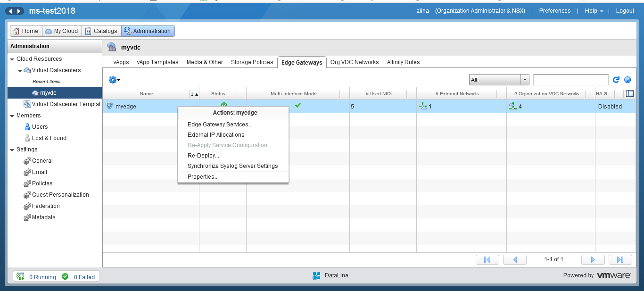Click the search filter text field
The width and height of the screenshot is (644, 291).
(570, 80)
